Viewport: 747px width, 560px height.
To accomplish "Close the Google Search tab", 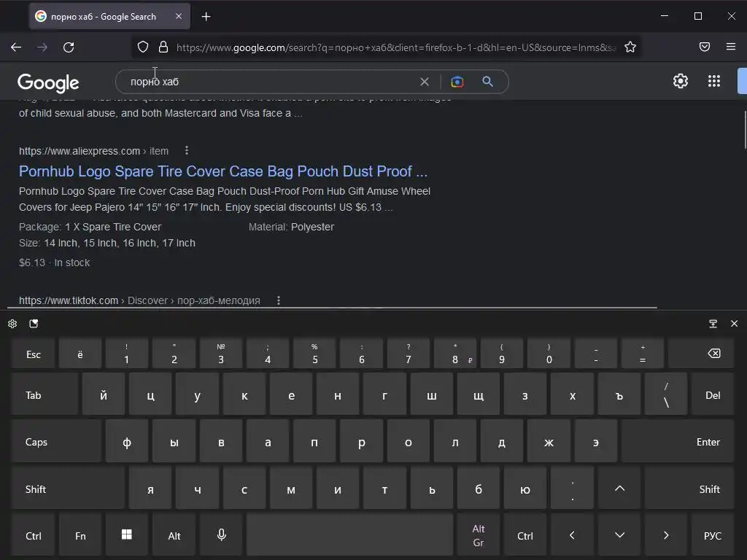I will [x=179, y=16].
